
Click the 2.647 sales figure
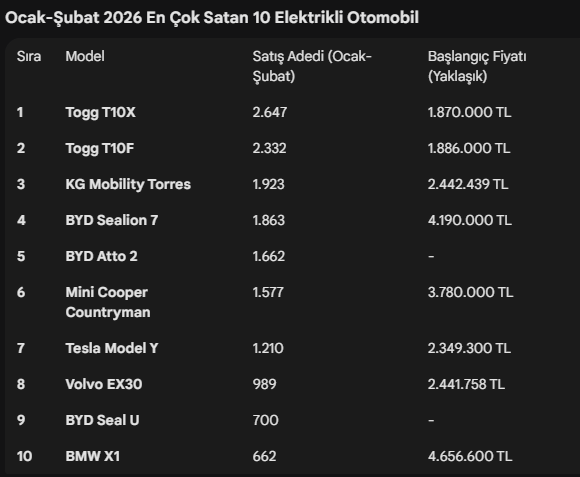click(270, 112)
